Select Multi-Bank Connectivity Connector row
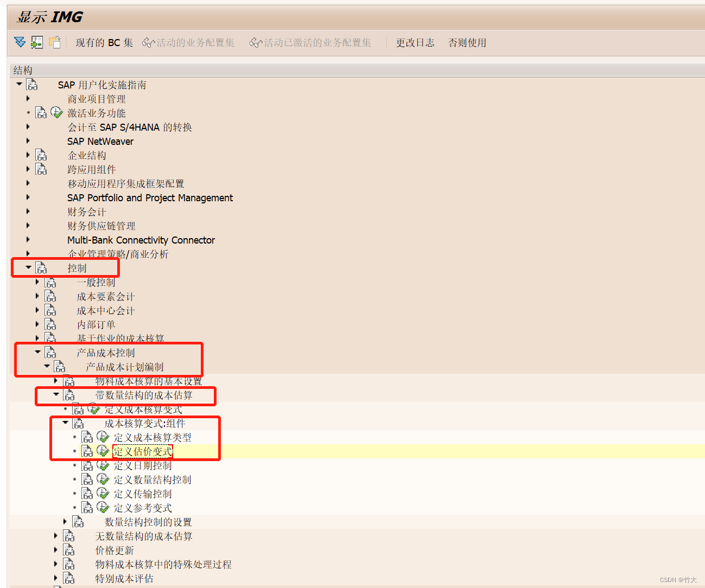The height and width of the screenshot is (588, 705). click(141, 240)
